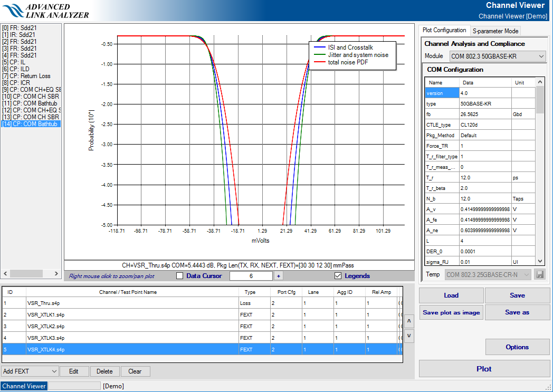Move channel row up with the up arrow
The height and width of the screenshot is (392, 553).
click(409, 320)
